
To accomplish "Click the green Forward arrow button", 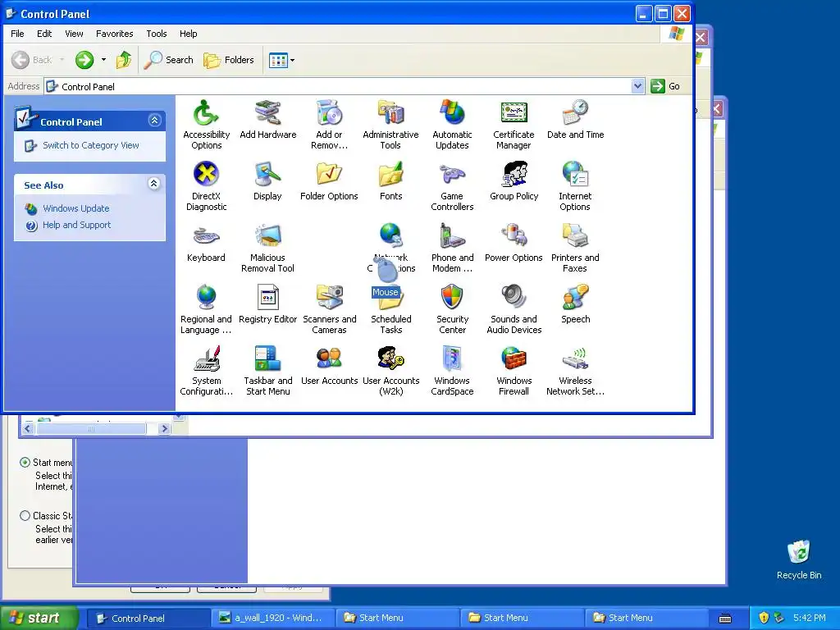I will [84, 60].
